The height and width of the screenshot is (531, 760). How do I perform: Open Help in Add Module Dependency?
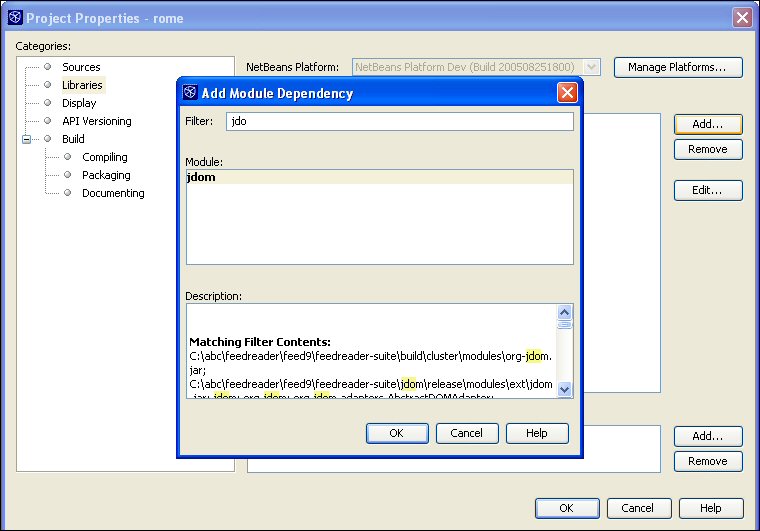tap(537, 433)
